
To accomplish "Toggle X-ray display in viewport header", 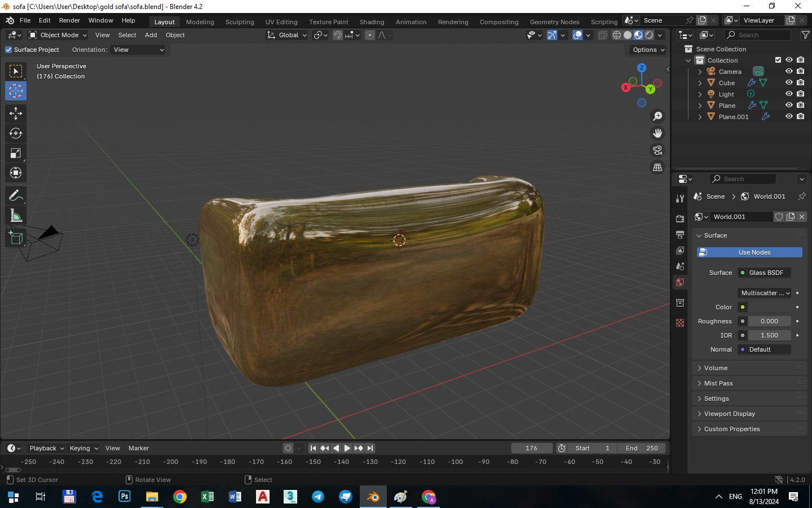I will click(x=602, y=35).
